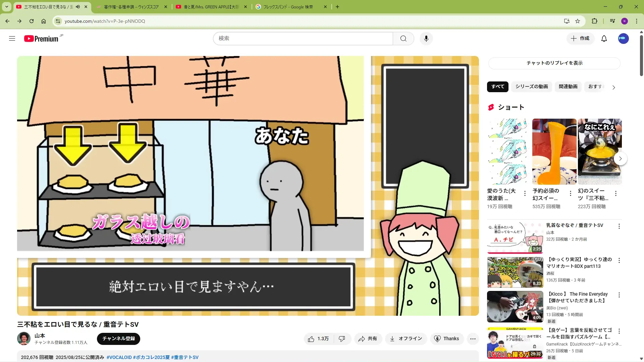Click the 共有 share button

368,339
